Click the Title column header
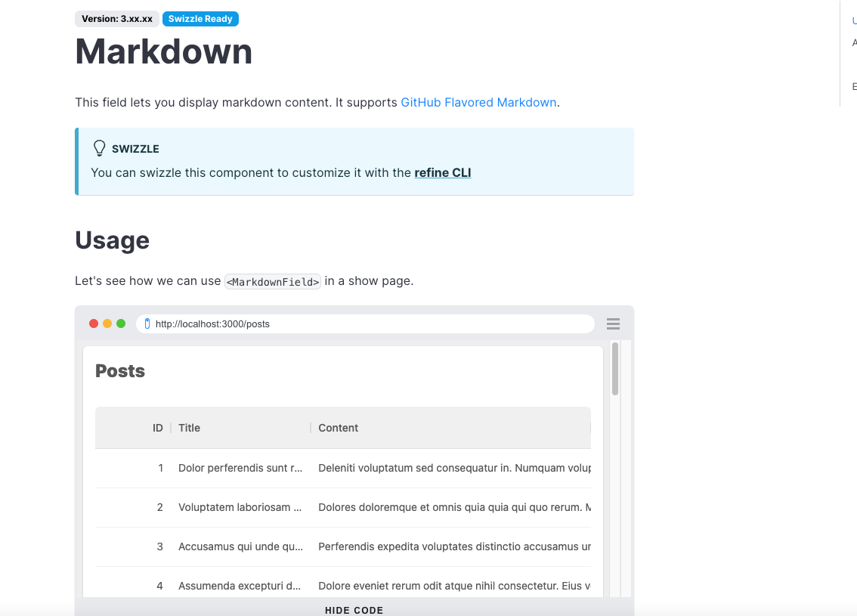 tap(189, 428)
